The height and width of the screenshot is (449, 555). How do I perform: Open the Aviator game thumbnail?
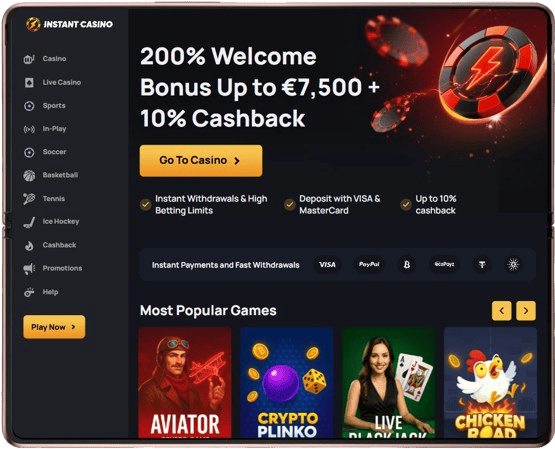(x=185, y=383)
